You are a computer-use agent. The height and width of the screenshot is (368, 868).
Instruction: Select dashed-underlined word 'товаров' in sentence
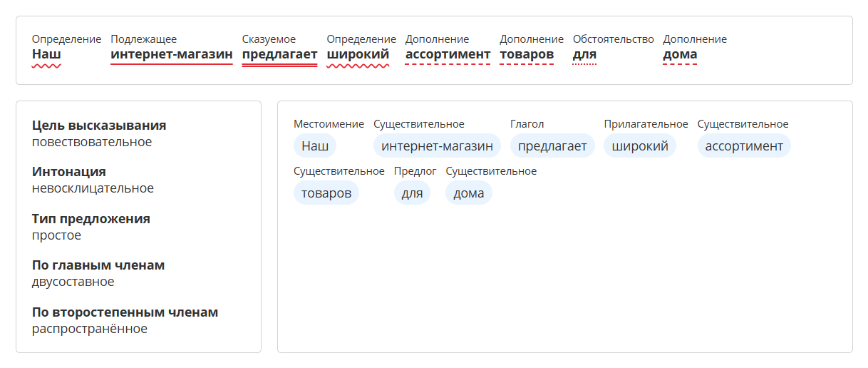coord(527,54)
